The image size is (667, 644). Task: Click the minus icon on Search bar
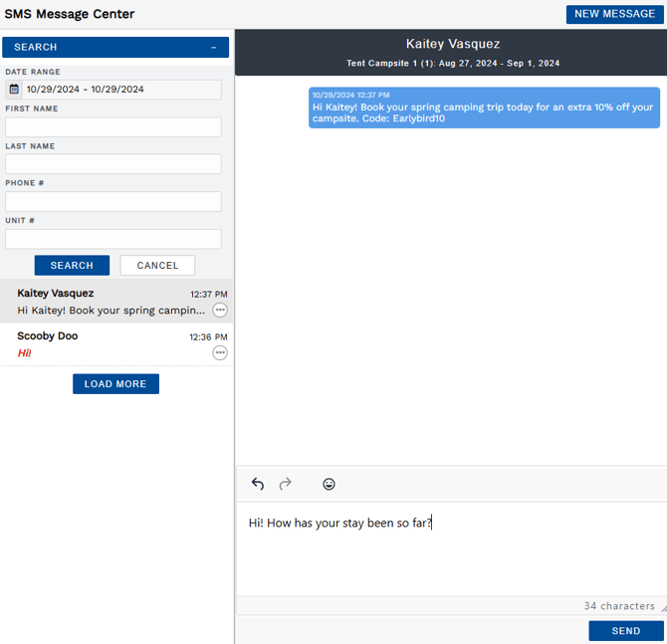point(214,48)
